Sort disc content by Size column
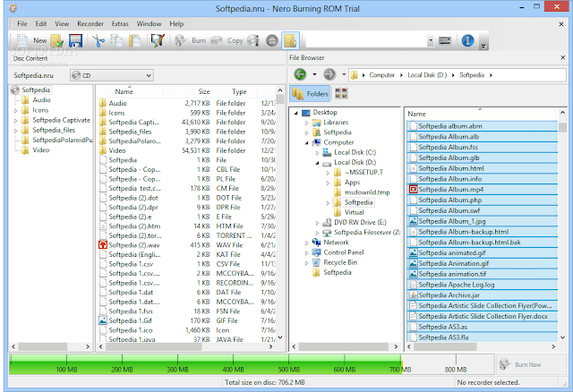This screenshot has height=392, width=573. coord(187,91)
